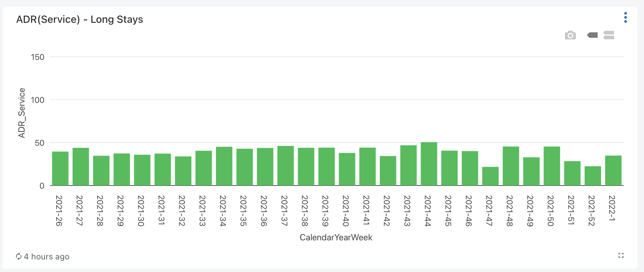Select the bar for week 2021-44

click(x=429, y=164)
